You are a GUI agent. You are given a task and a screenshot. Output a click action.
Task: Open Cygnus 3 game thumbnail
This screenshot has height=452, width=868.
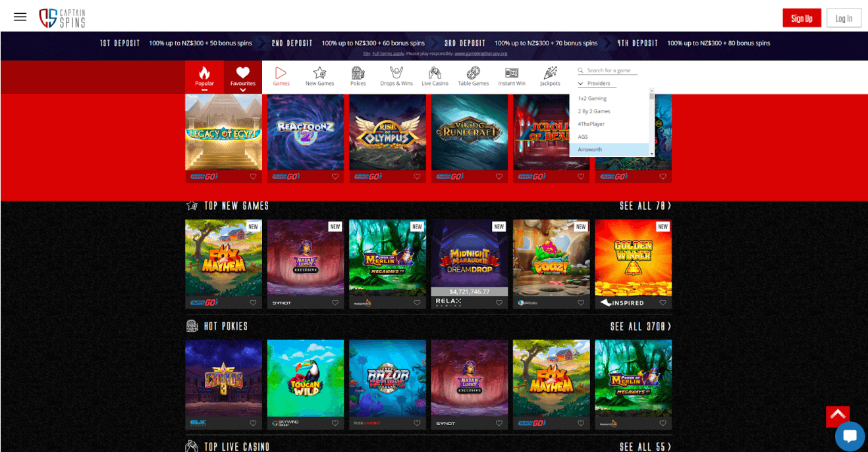click(223, 378)
